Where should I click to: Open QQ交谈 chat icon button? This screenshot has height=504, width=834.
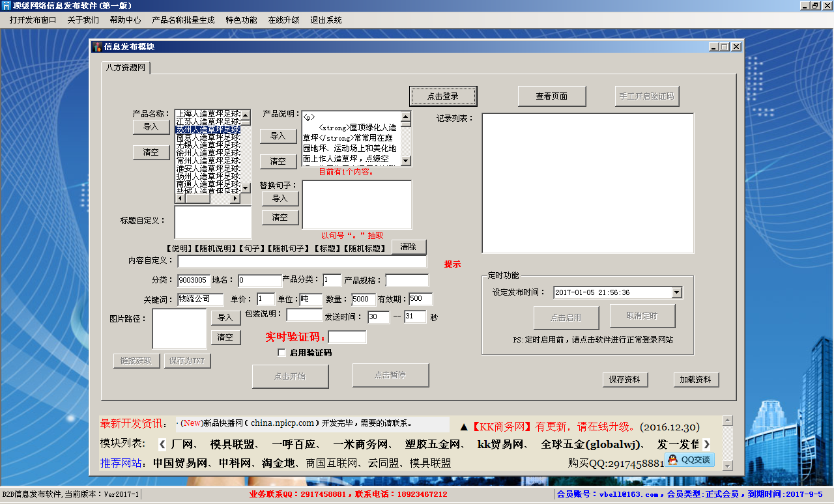point(689,460)
